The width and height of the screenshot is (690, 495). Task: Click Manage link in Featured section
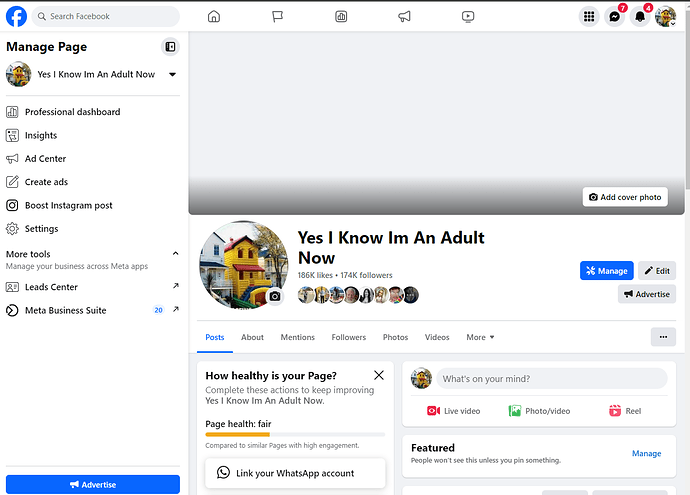point(646,453)
